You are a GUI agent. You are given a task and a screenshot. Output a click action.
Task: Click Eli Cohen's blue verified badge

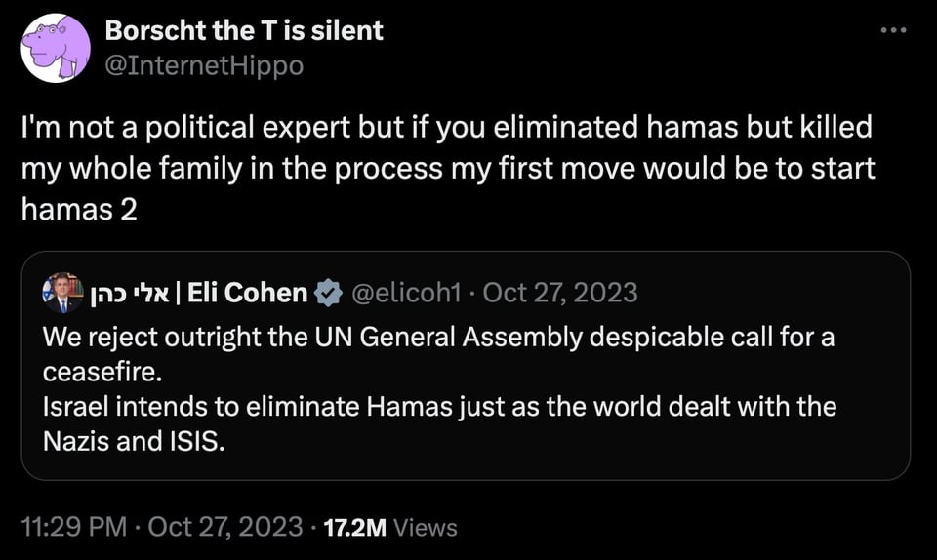328,292
